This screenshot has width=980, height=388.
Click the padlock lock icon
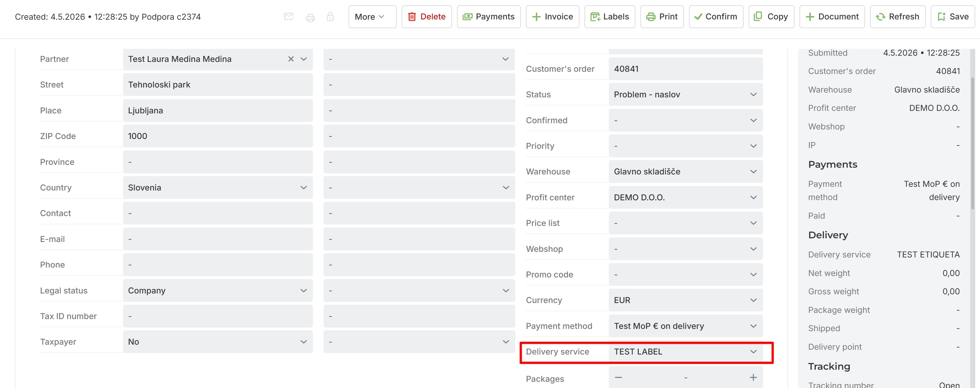330,17
